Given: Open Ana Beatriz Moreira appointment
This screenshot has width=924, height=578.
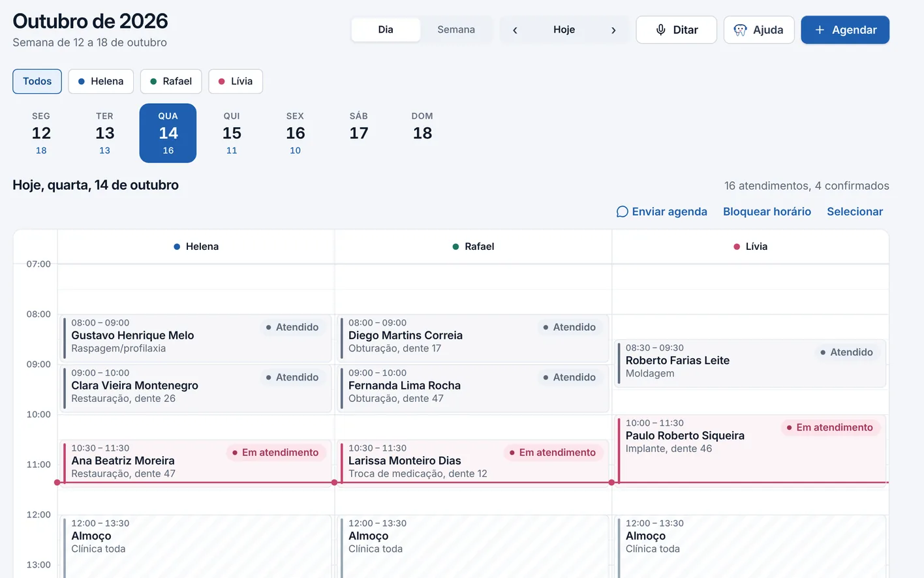Looking at the screenshot, I should point(196,462).
